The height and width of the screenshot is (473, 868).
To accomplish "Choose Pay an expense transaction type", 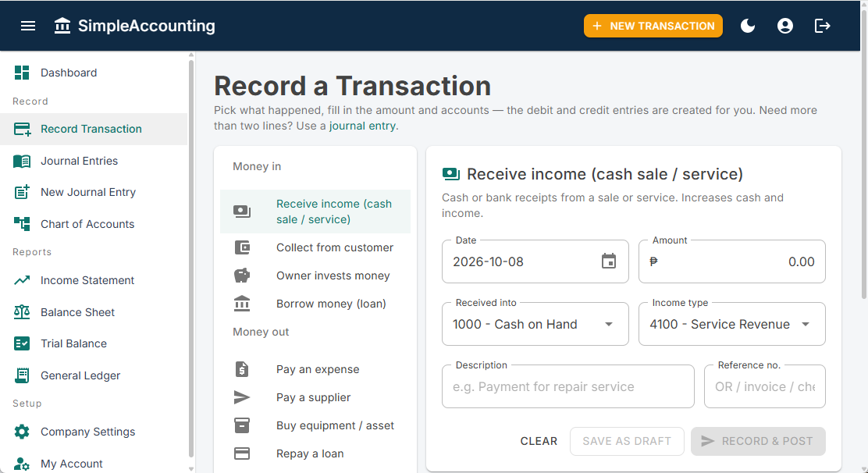I will [x=315, y=369].
